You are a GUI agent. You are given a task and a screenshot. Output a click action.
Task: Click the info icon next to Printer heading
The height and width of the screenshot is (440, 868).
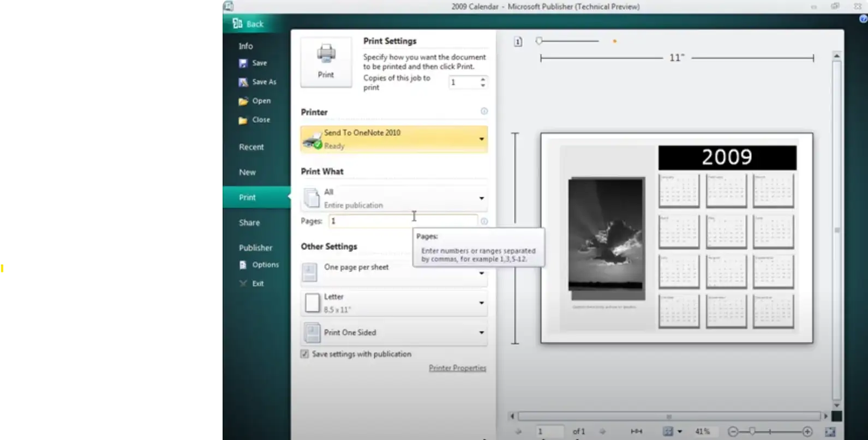(484, 111)
